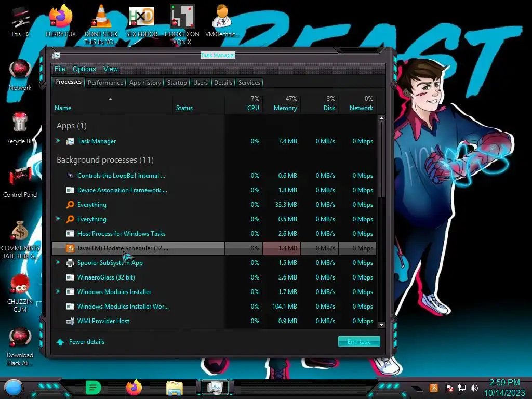The width and height of the screenshot is (532, 399).
Task: Click the scrollbar down arrow
Action: 382,325
